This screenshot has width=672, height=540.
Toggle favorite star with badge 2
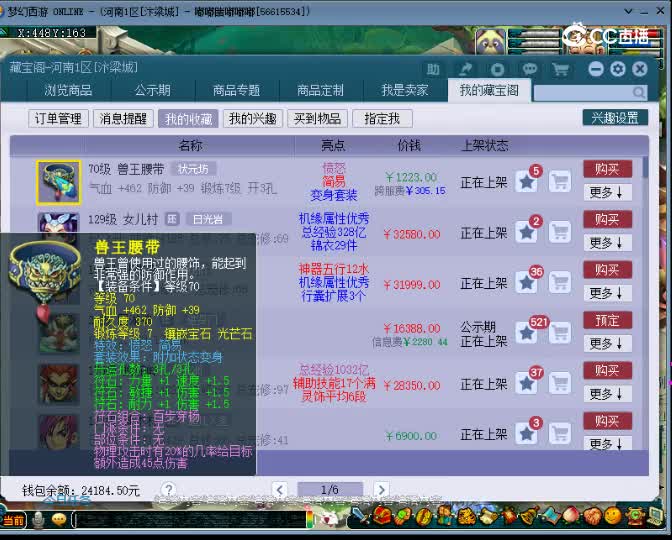526,233
